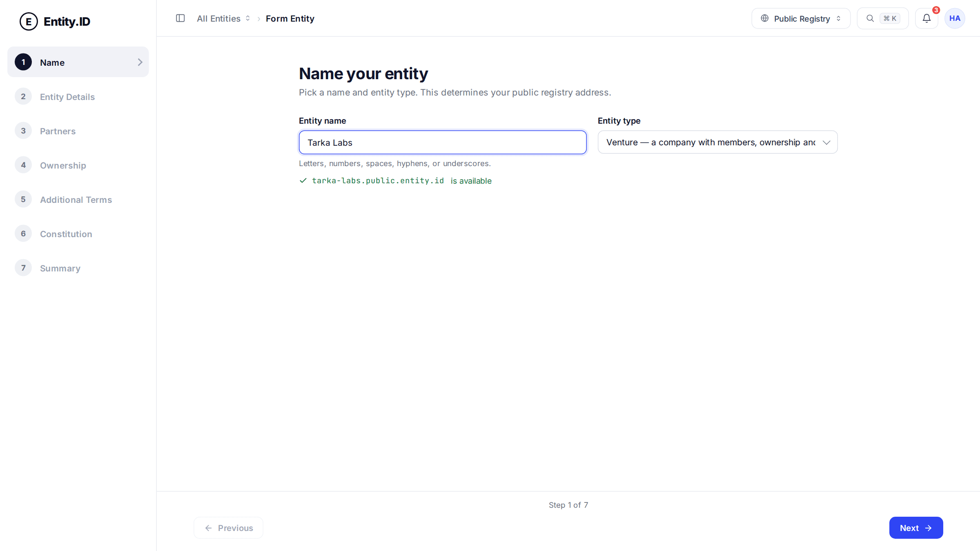The image size is (980, 551).
Task: Click the chevron arrow on Name step
Action: [140, 62]
